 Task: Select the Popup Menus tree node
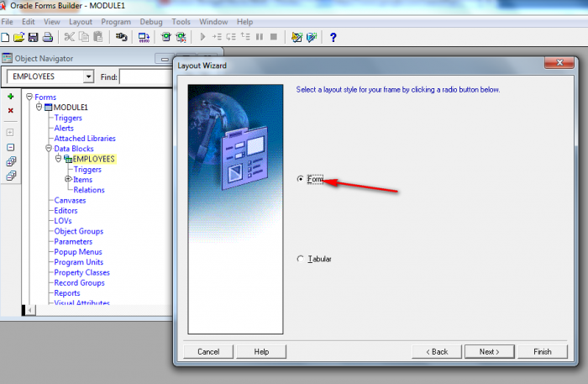coord(78,252)
